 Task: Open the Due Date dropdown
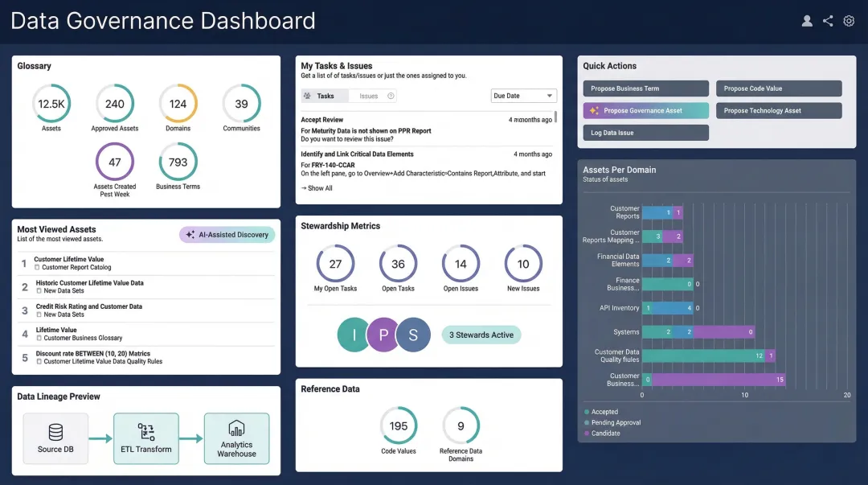tap(523, 95)
